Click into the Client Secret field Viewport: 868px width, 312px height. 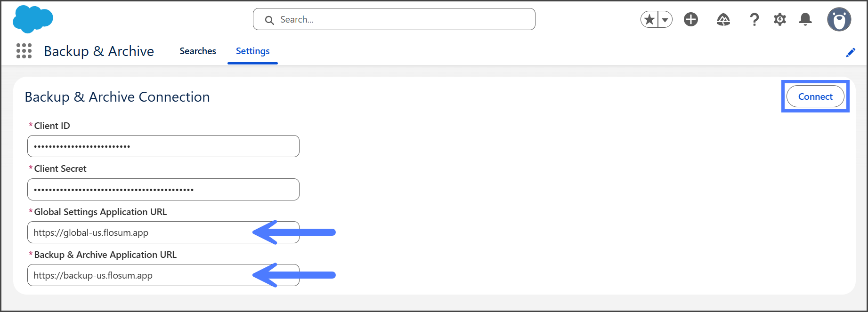point(163,190)
